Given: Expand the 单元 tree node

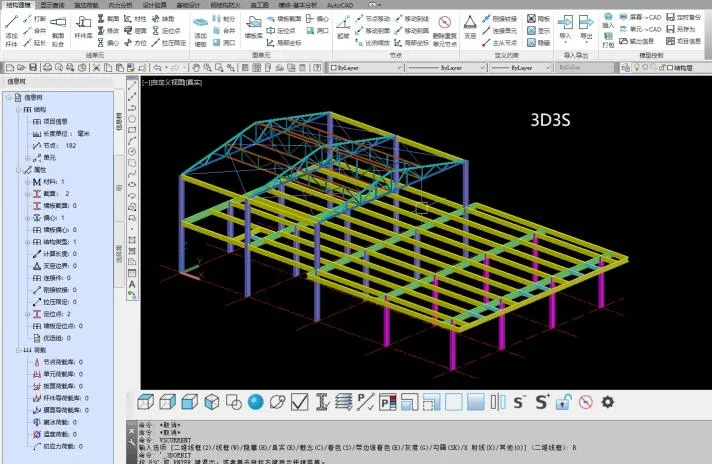Looking at the screenshot, I should pyautogui.click(x=27, y=158).
